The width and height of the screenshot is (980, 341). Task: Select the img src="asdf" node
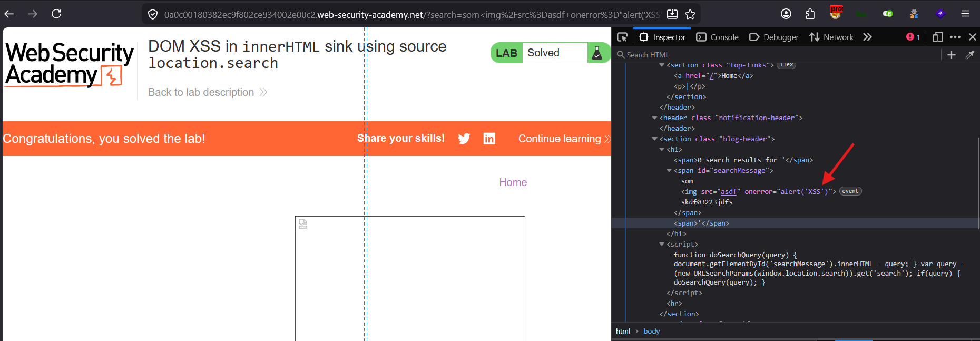pyautogui.click(x=758, y=192)
